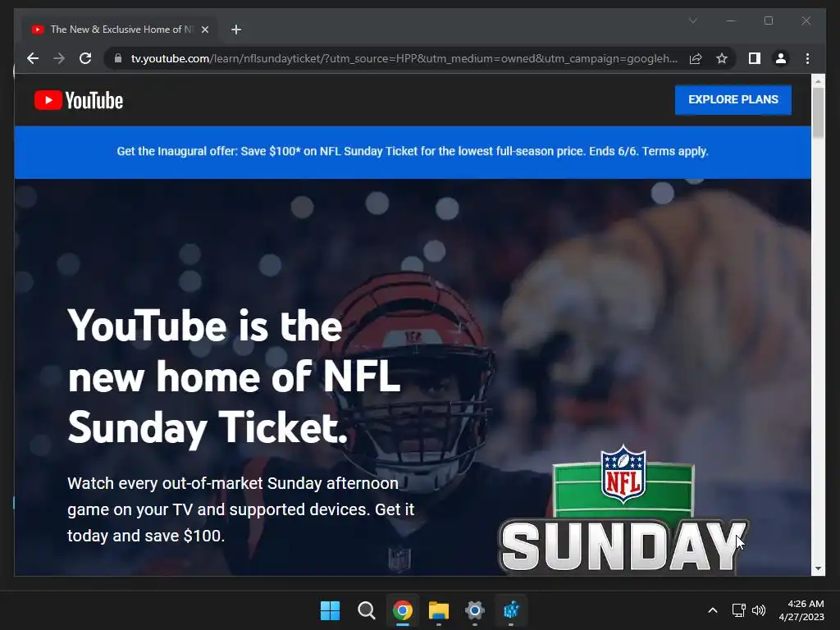
Task: Click the Chrome taskbar icon
Action: (x=402, y=610)
